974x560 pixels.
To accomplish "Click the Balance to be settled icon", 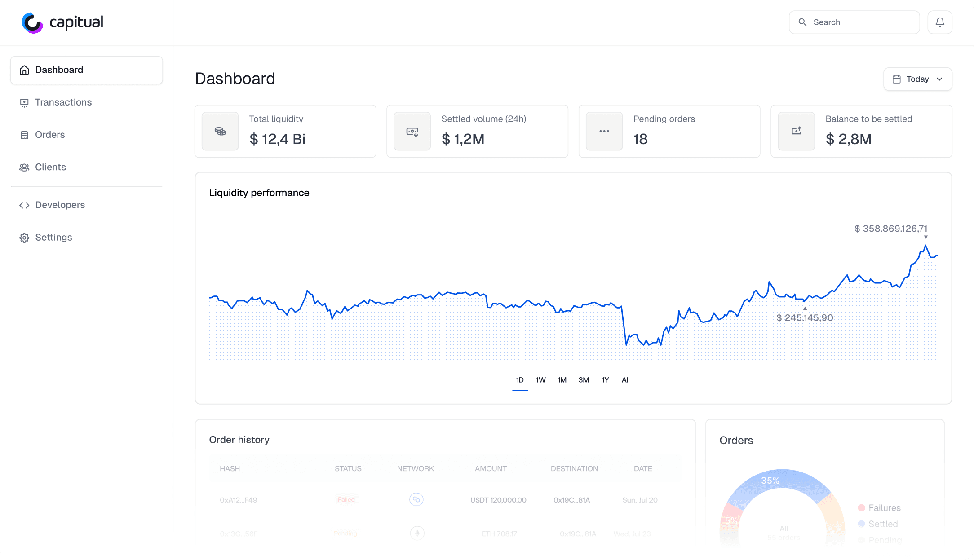I will [x=796, y=131].
